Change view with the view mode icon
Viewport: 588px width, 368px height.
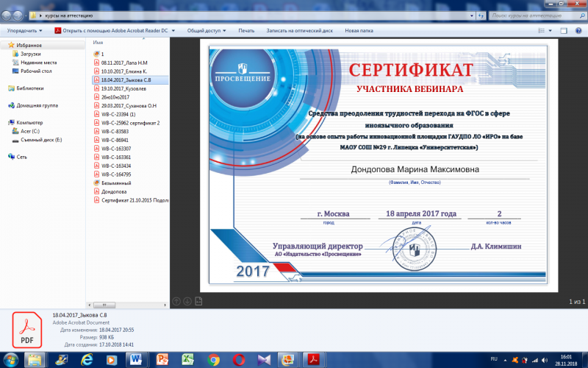pos(542,31)
